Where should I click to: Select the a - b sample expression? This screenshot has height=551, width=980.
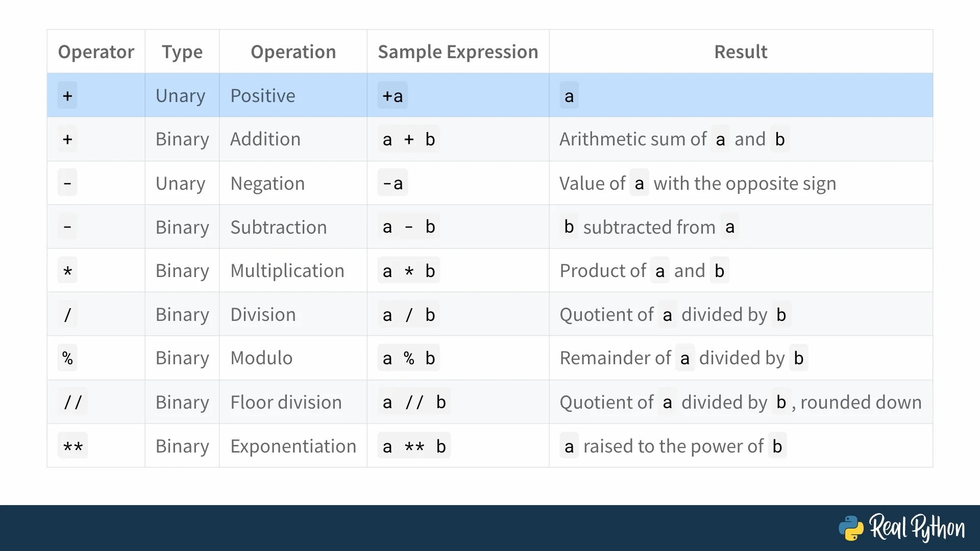409,227
